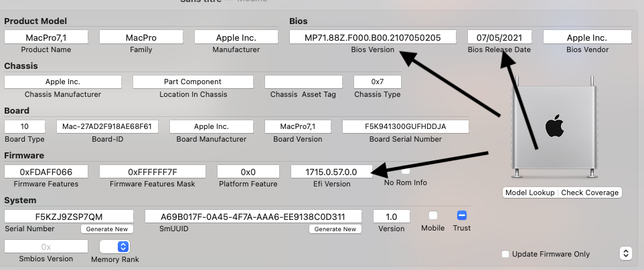Click the Bios Vendor field
The height and width of the screenshot is (270, 644).
587,37
